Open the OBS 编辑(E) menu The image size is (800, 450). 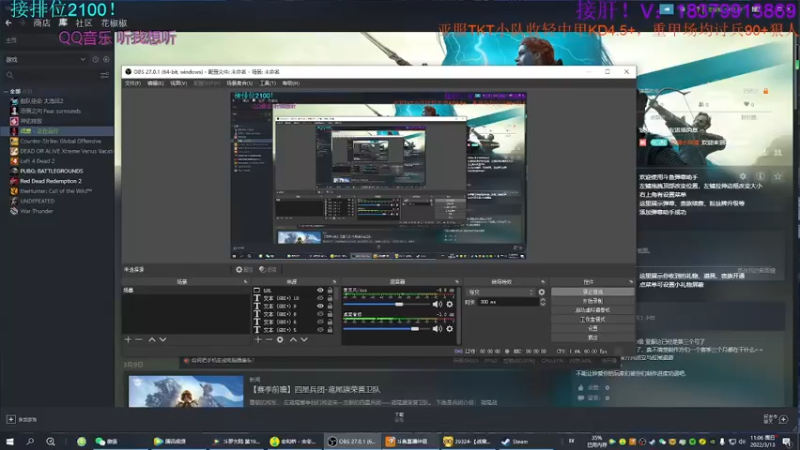[x=156, y=83]
